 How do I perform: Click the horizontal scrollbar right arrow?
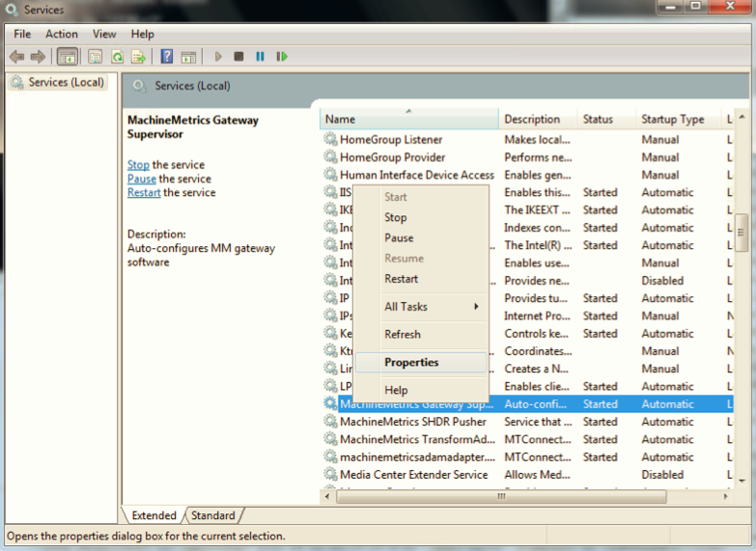726,496
